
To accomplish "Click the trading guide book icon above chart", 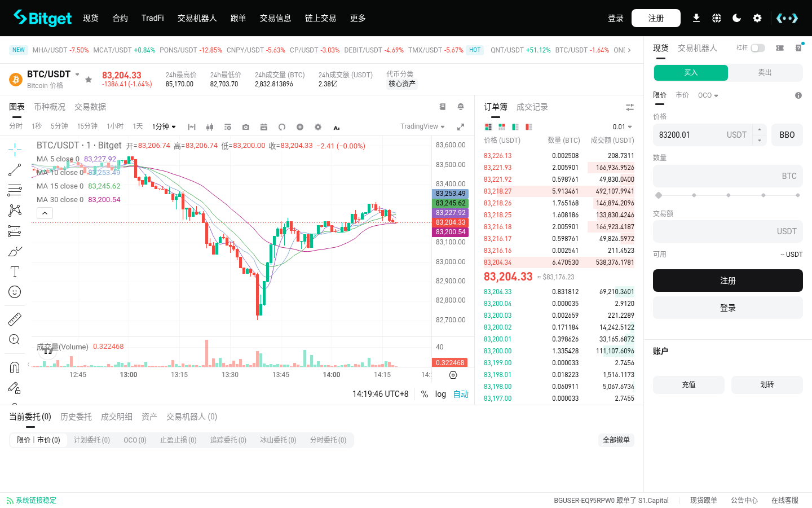I will coord(443,107).
